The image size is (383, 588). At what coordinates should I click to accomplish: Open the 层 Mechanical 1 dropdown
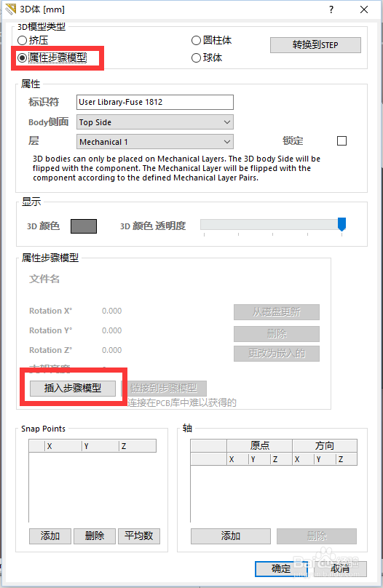point(155,142)
